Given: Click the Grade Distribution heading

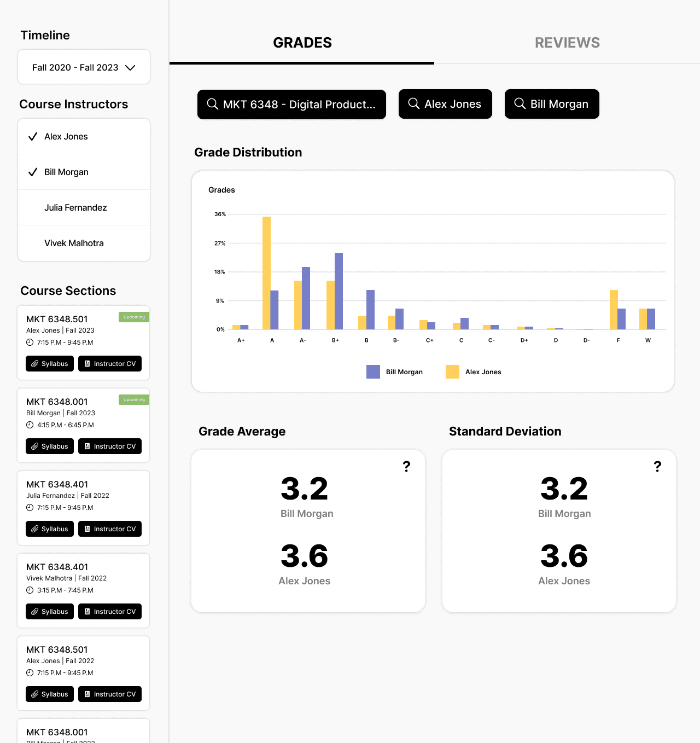Looking at the screenshot, I should pyautogui.click(x=248, y=152).
